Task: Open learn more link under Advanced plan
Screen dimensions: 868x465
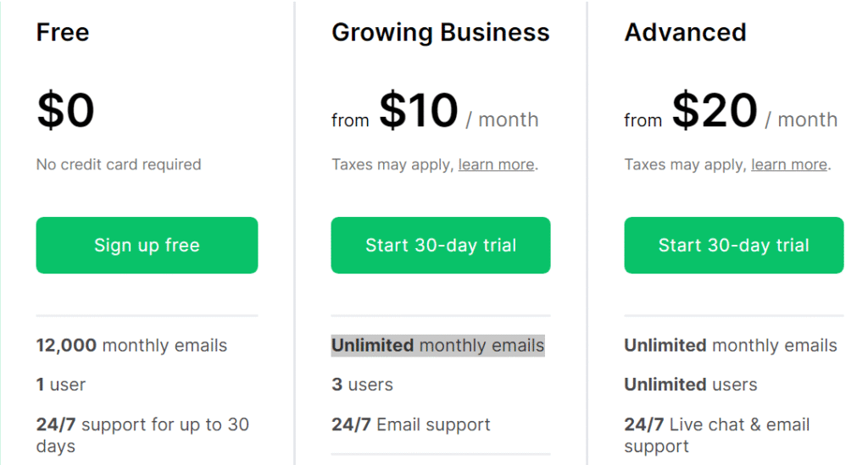Action: [x=789, y=164]
